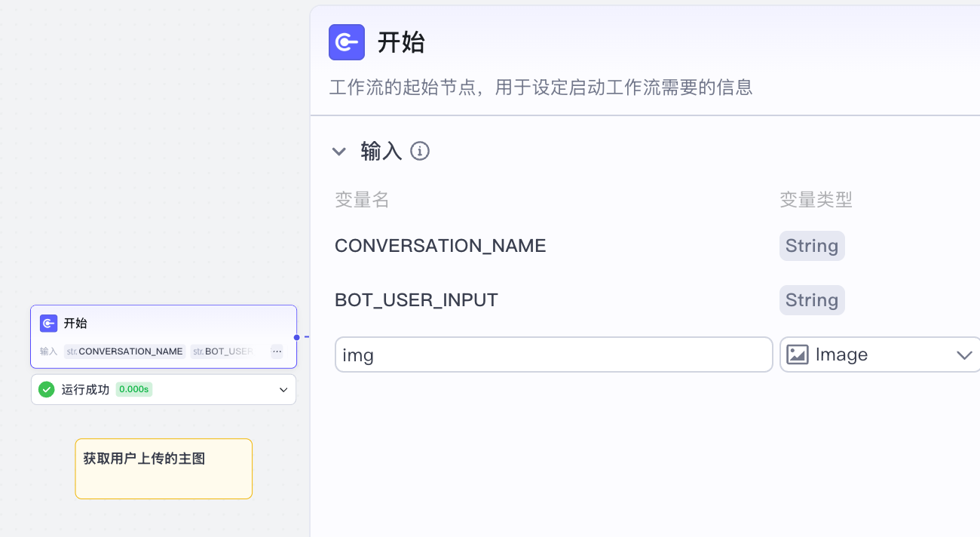980x537 pixels.
Task: Open the Image variable type dropdown arrow
Action: pyautogui.click(x=964, y=355)
